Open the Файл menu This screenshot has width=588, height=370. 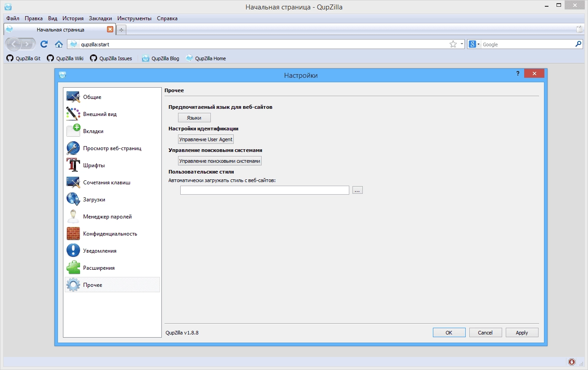[x=13, y=18]
